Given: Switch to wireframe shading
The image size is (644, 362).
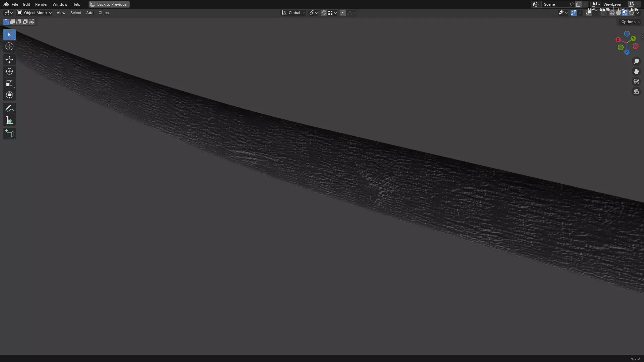Looking at the screenshot, I should (612, 13).
